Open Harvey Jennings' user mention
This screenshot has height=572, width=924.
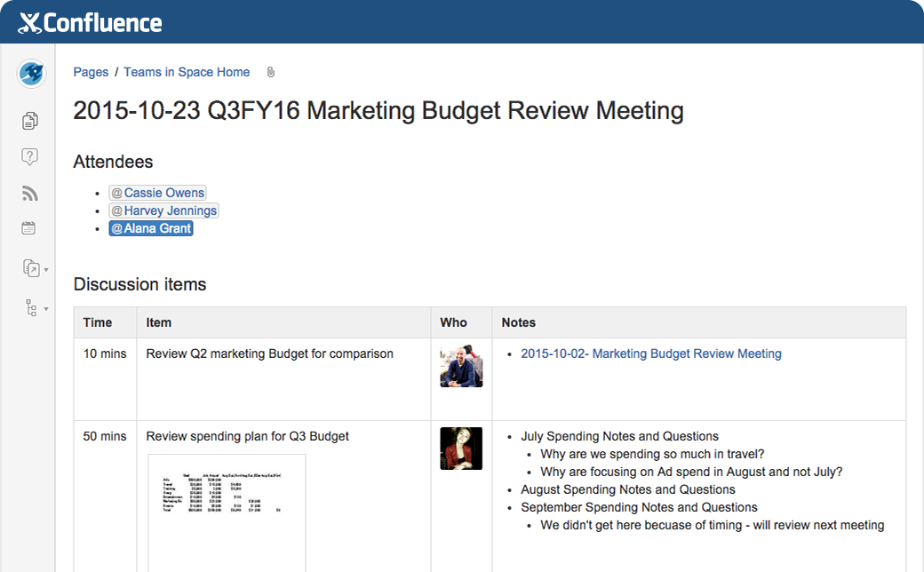click(x=163, y=211)
